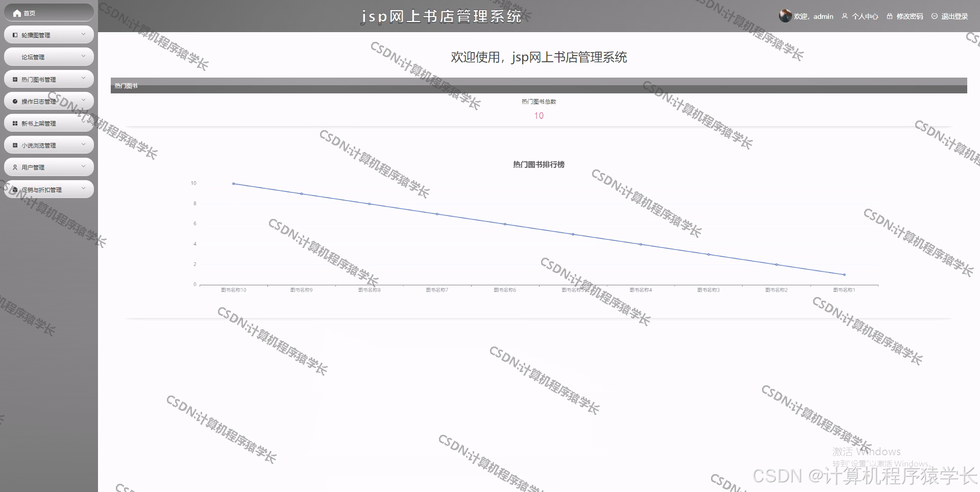
Task: Click the x-axis label 图书名称3
Action: 708,290
